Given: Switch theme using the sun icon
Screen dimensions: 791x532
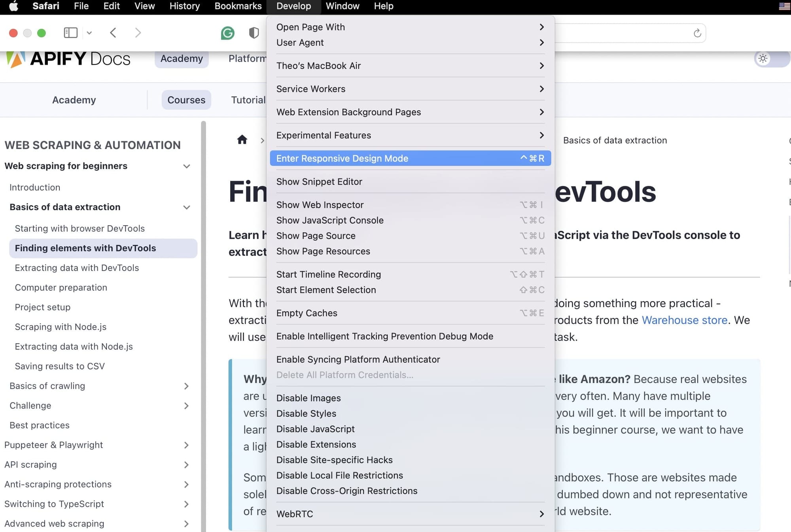Looking at the screenshot, I should click(763, 58).
